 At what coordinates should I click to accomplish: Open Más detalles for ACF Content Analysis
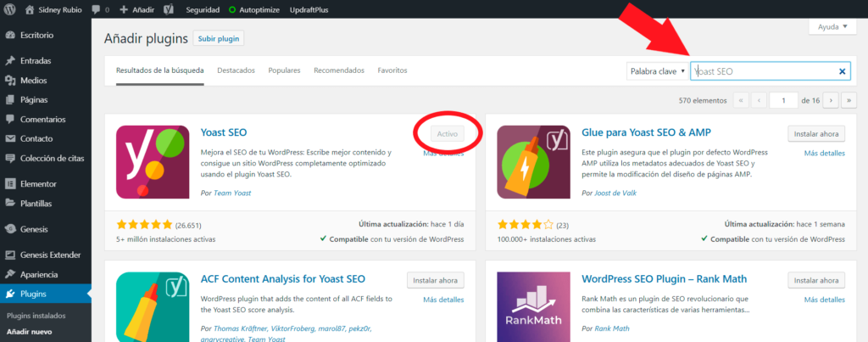[x=443, y=300]
